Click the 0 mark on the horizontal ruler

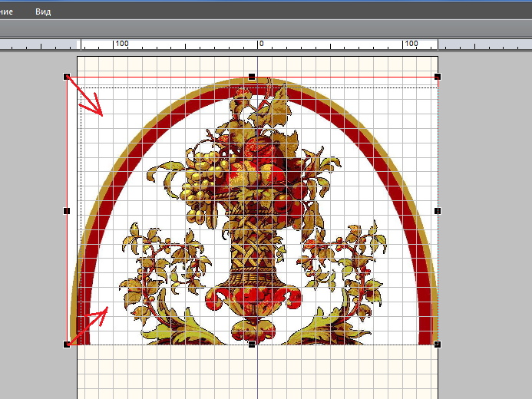pyautogui.click(x=261, y=44)
